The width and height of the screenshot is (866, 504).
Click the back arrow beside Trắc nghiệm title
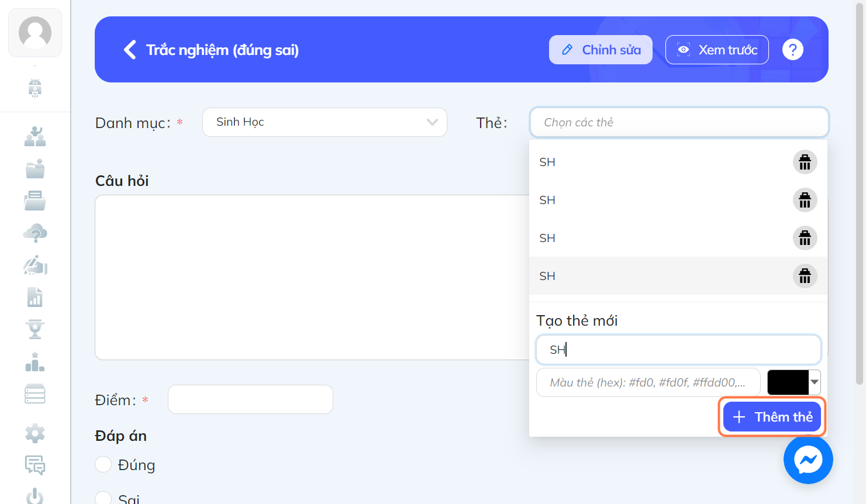(x=130, y=50)
